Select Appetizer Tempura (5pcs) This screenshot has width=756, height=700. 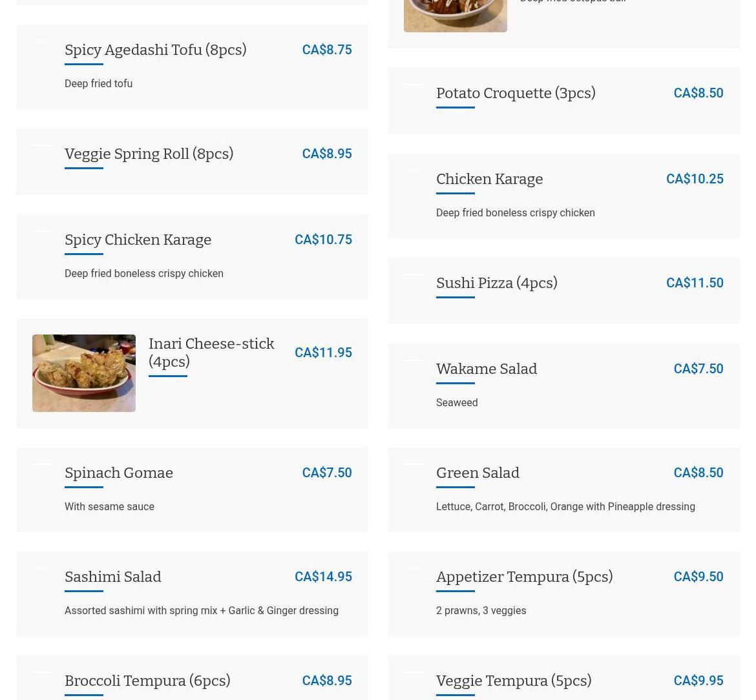click(563, 593)
